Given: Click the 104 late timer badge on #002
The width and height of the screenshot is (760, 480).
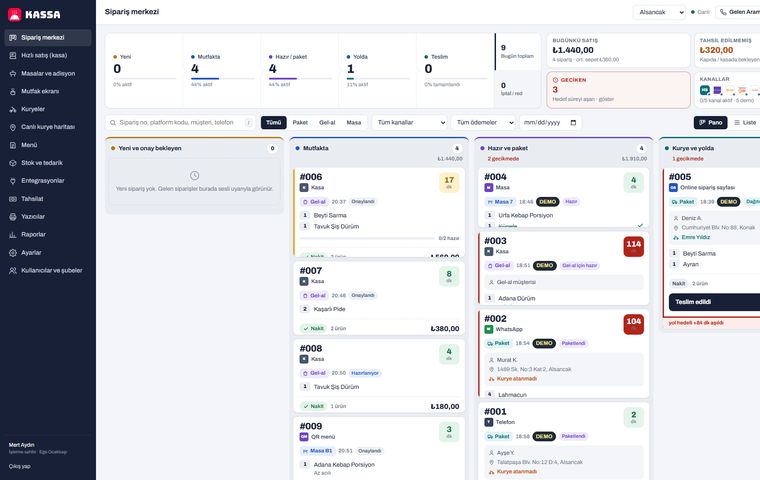Looking at the screenshot, I should click(x=633, y=324).
